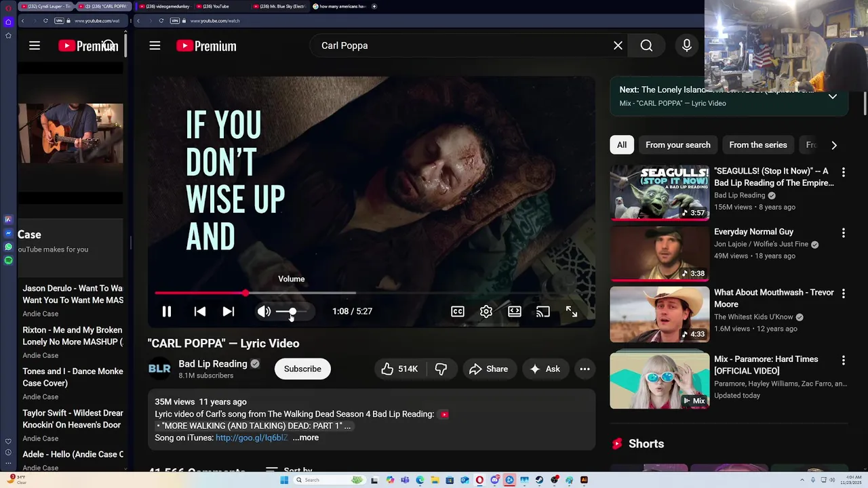Open a new browser tab plus button
This screenshot has width=868, height=488.
tap(374, 6)
